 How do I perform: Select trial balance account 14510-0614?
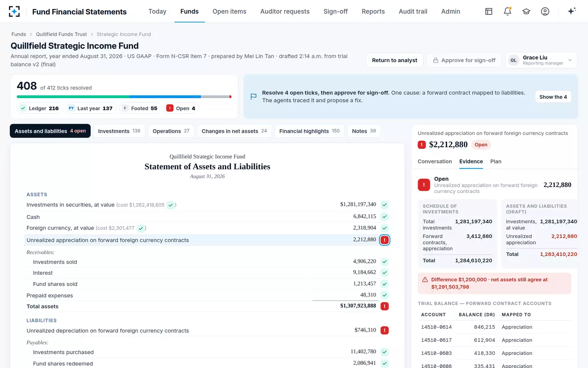pyautogui.click(x=437, y=327)
